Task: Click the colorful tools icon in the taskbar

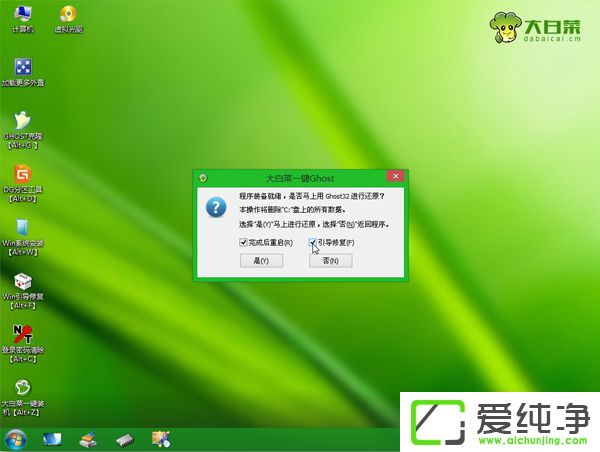Action: tap(160, 438)
